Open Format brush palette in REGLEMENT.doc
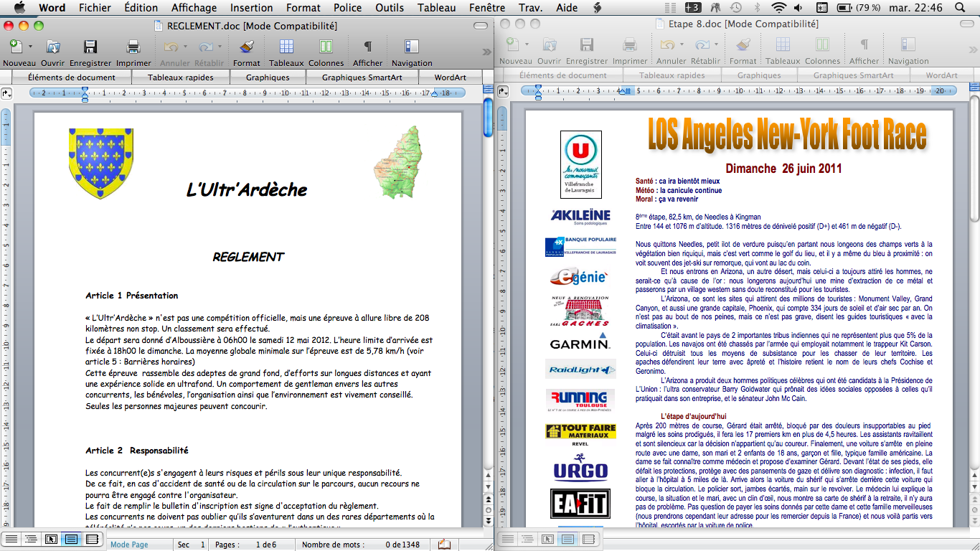The height and width of the screenshot is (551, 980). [x=247, y=47]
